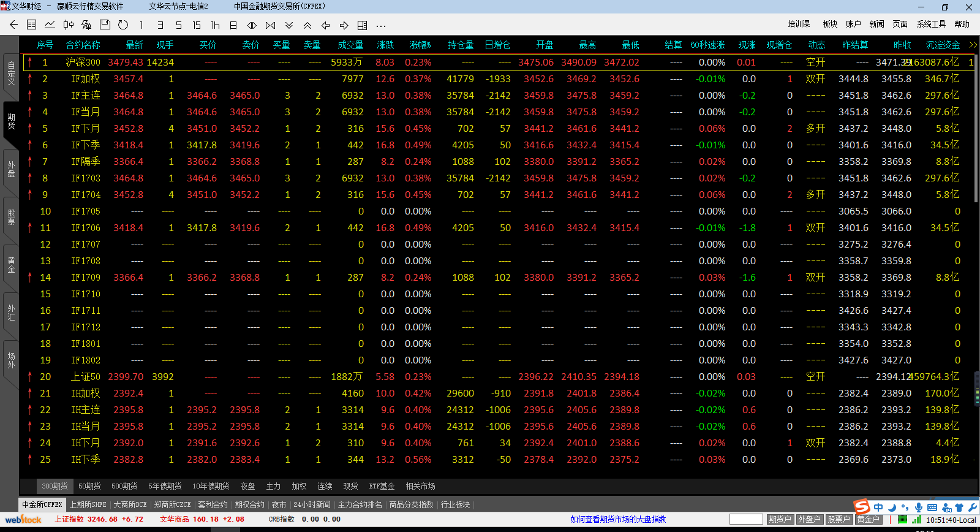Toggle Sogou Chinese/English input mode
The height and width of the screenshot is (532, 980).
[878, 507]
